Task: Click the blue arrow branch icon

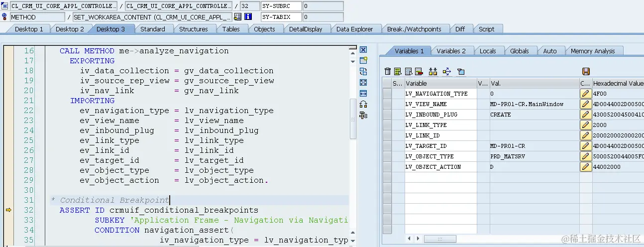Action: pos(446,72)
